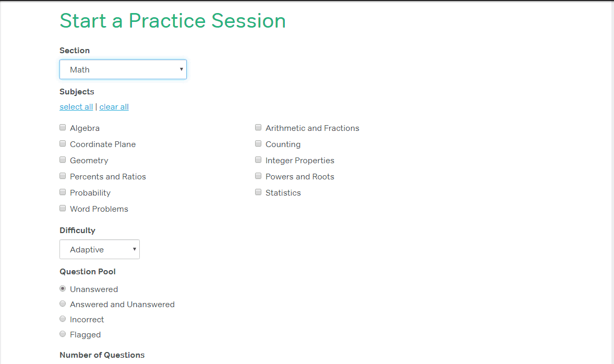
Task: Choose Answered and Unanswered radio button
Action: tap(63, 304)
